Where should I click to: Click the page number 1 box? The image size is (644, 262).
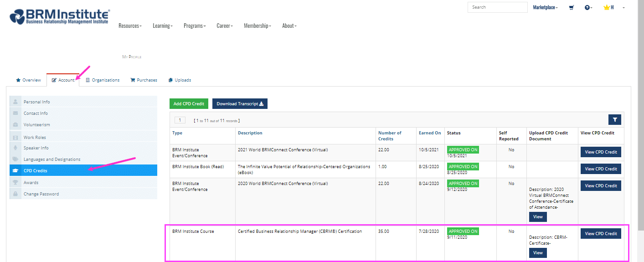(x=180, y=120)
